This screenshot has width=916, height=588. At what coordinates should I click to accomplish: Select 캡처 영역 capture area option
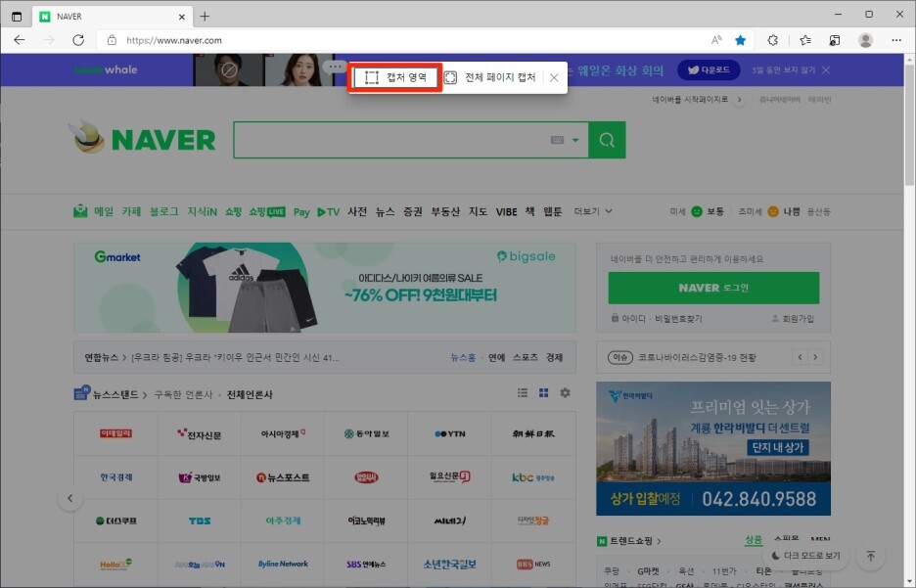pyautogui.click(x=395, y=77)
